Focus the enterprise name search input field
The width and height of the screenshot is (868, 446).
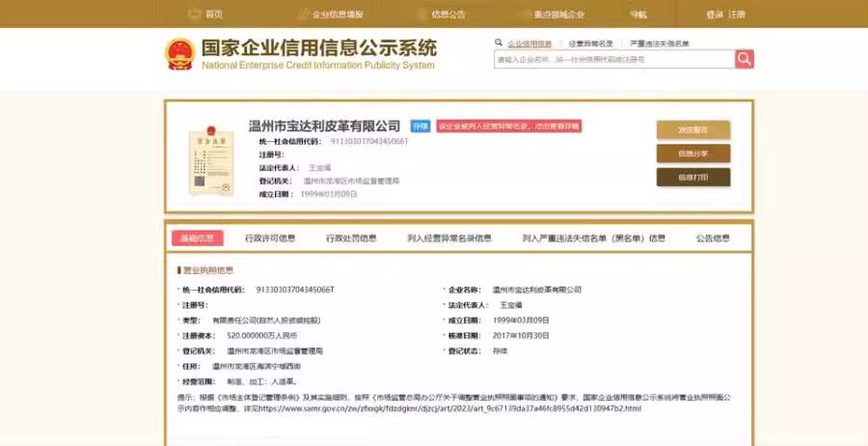[x=614, y=59]
